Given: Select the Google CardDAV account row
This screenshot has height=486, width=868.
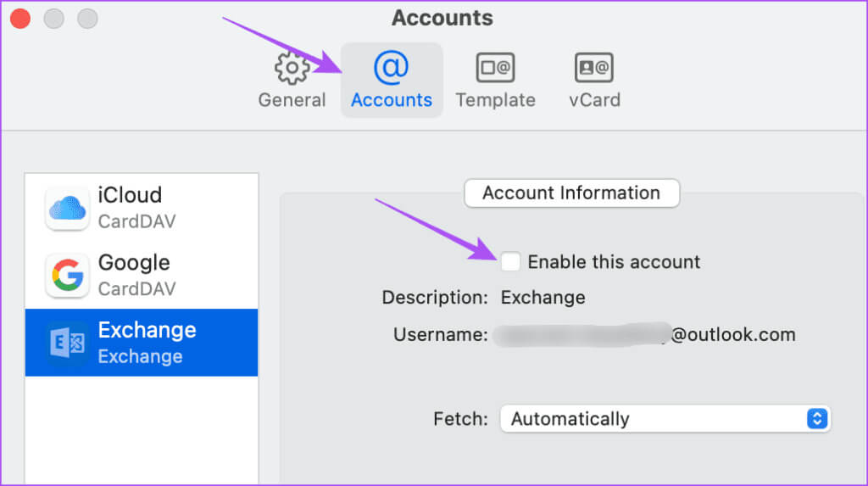Looking at the screenshot, I should 142,276.
